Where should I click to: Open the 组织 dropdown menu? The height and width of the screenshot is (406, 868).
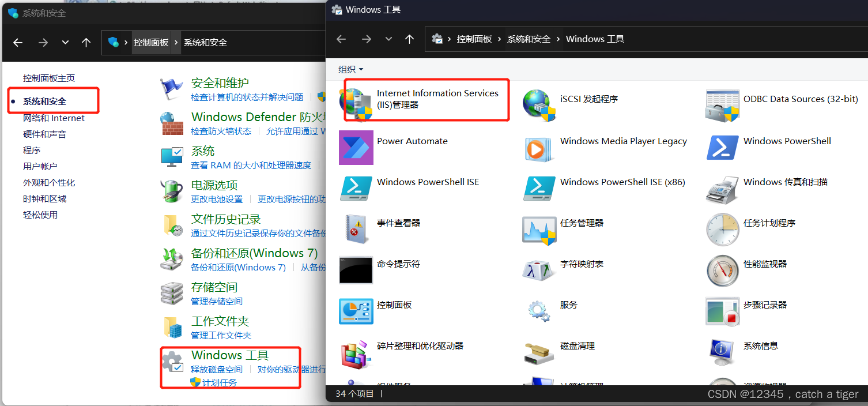click(349, 68)
